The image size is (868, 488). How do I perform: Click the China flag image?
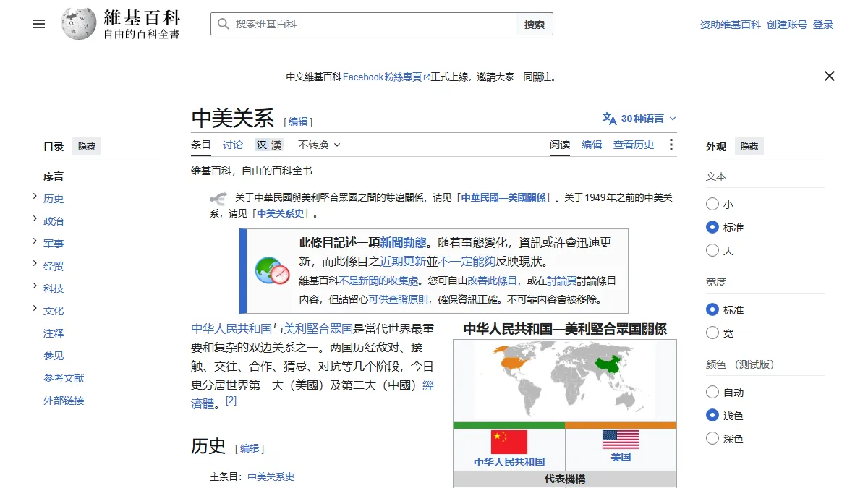point(509,442)
